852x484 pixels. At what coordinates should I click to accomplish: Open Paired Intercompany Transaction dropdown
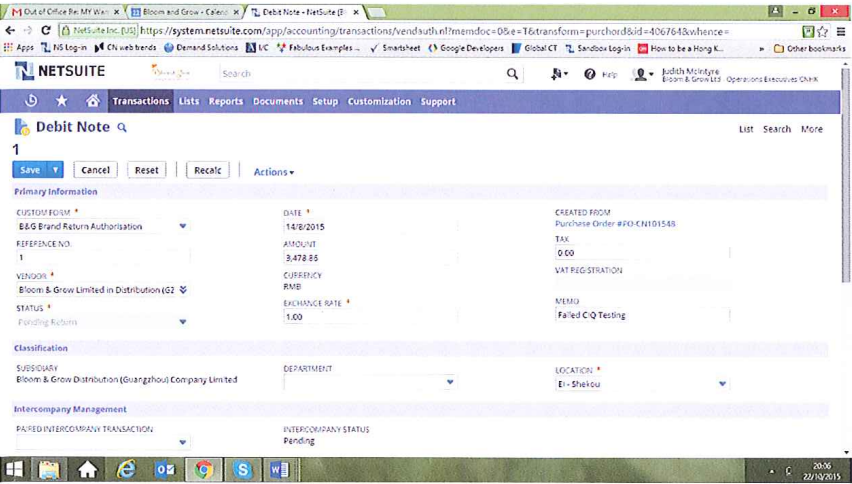tap(183, 443)
